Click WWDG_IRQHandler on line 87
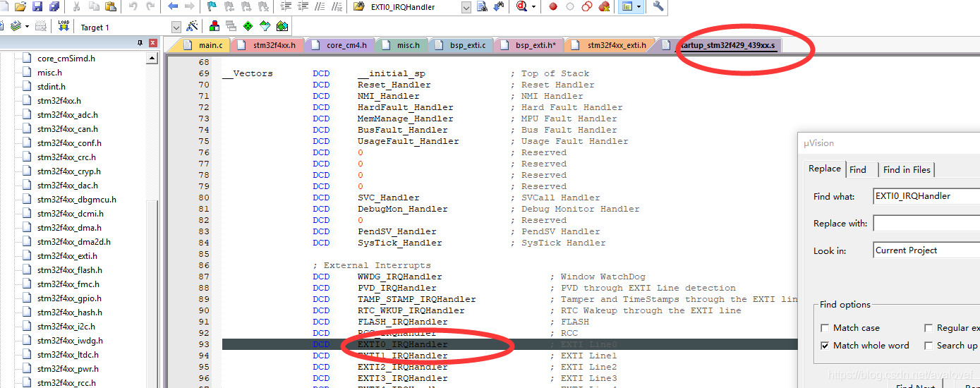The width and height of the screenshot is (980, 388). tap(400, 277)
